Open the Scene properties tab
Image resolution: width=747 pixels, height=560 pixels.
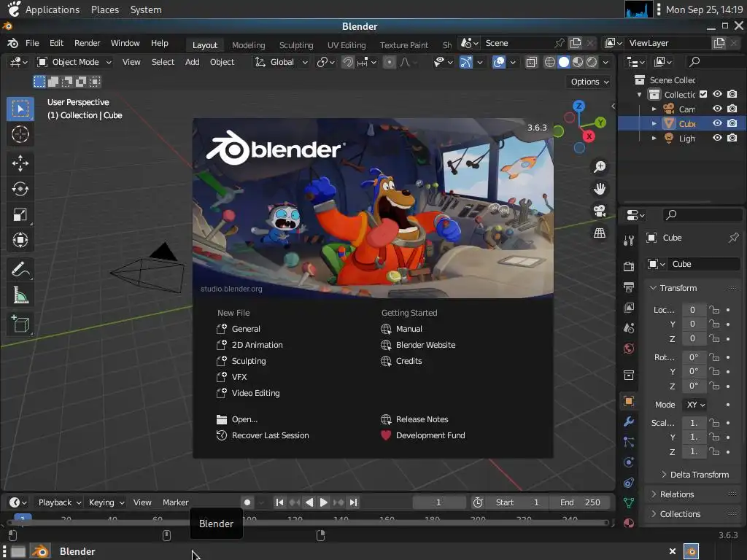[x=629, y=328]
